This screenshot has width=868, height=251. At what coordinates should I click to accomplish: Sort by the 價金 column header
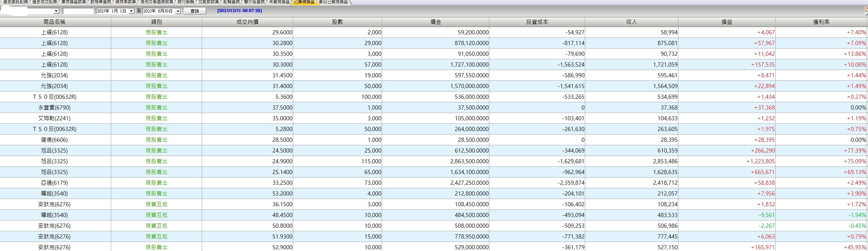pyautogui.click(x=436, y=22)
